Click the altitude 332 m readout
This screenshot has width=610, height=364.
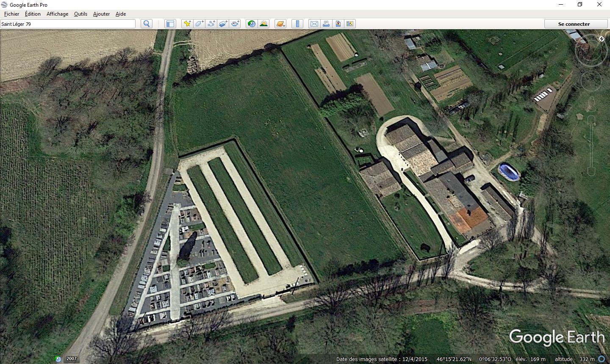click(574, 359)
